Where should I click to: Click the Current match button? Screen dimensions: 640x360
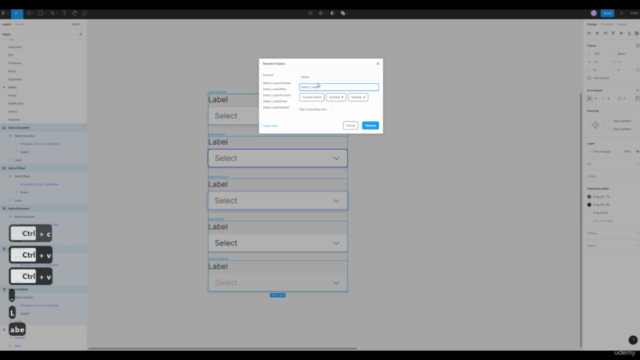pyautogui.click(x=311, y=97)
